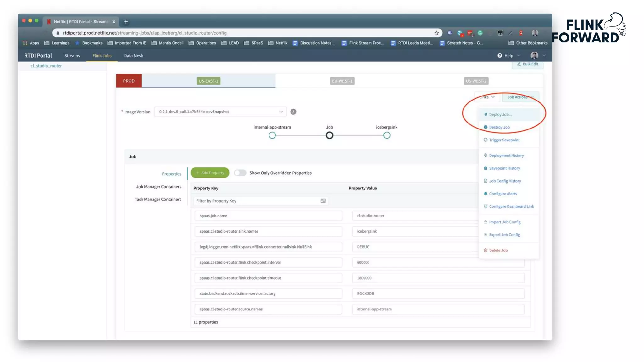The image size is (644, 362).
Task: Select the icebergsink pipeline node
Action: [x=387, y=135]
